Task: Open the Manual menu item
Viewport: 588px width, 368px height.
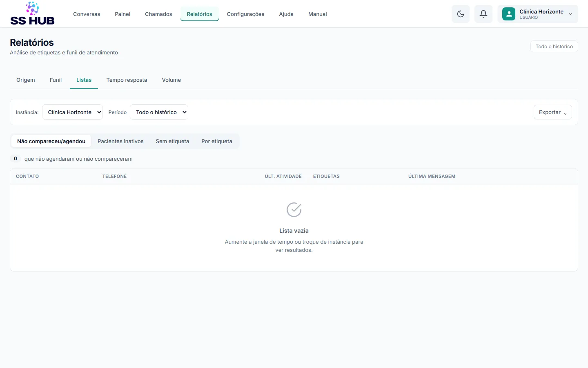Action: point(318,14)
